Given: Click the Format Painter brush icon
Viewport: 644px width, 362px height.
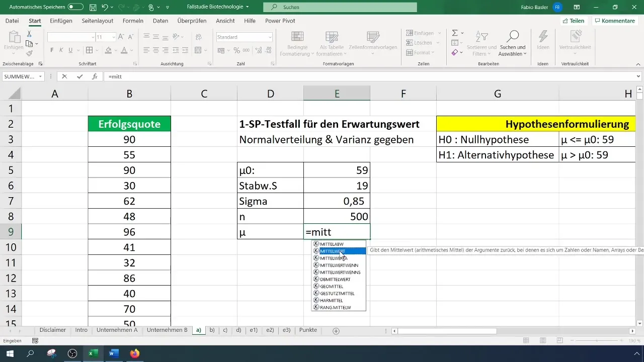Looking at the screenshot, I should coord(29,53).
